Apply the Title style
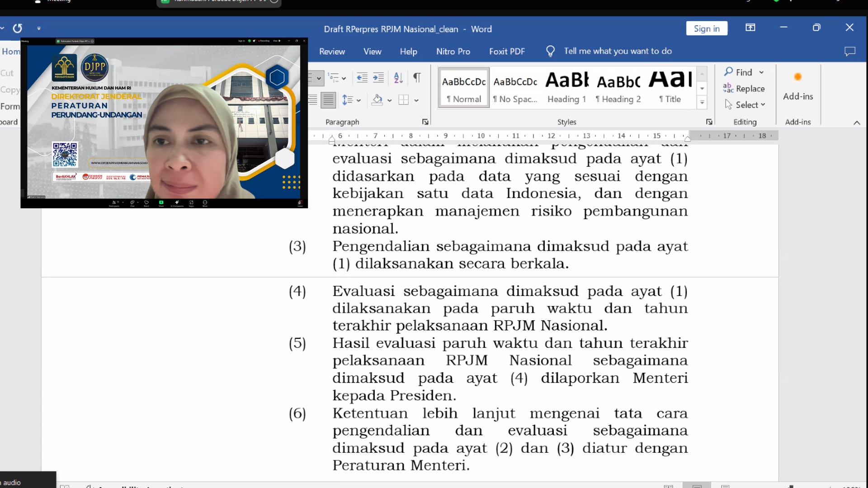Image resolution: width=868 pixels, height=488 pixels. point(670,88)
